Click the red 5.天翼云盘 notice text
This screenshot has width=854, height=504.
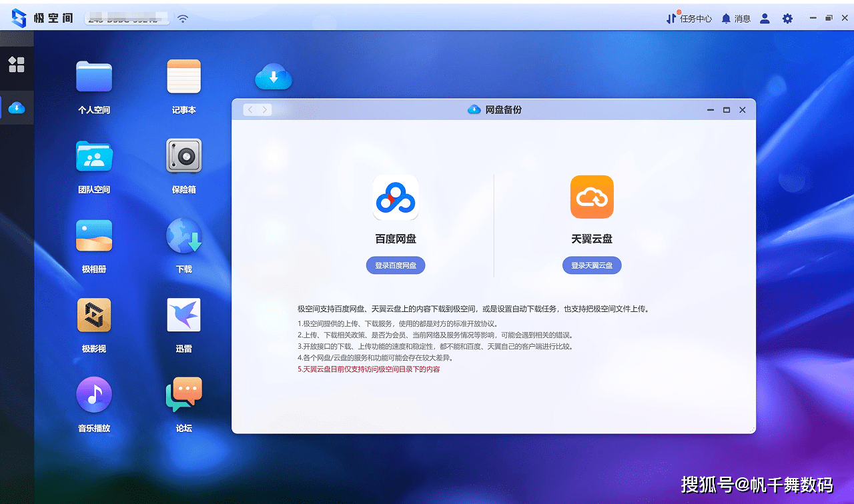pos(369,369)
